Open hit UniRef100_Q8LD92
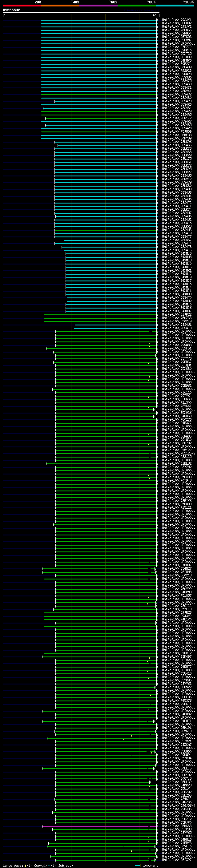 tap(176, 23)
